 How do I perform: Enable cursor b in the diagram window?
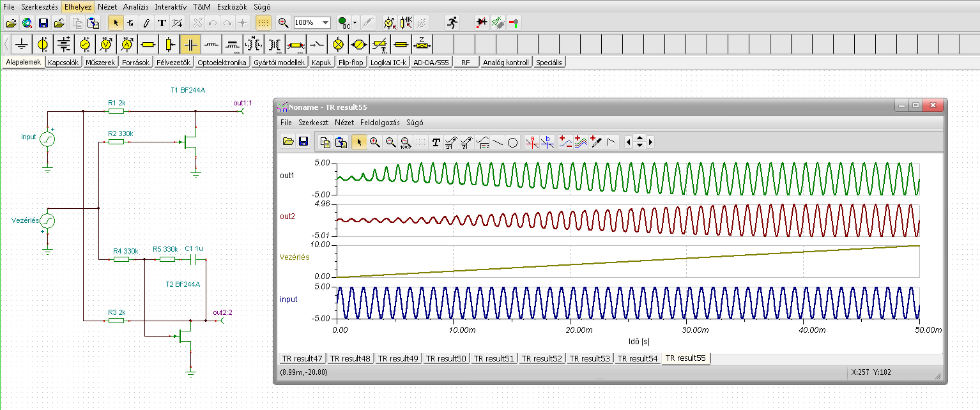pos(547,142)
